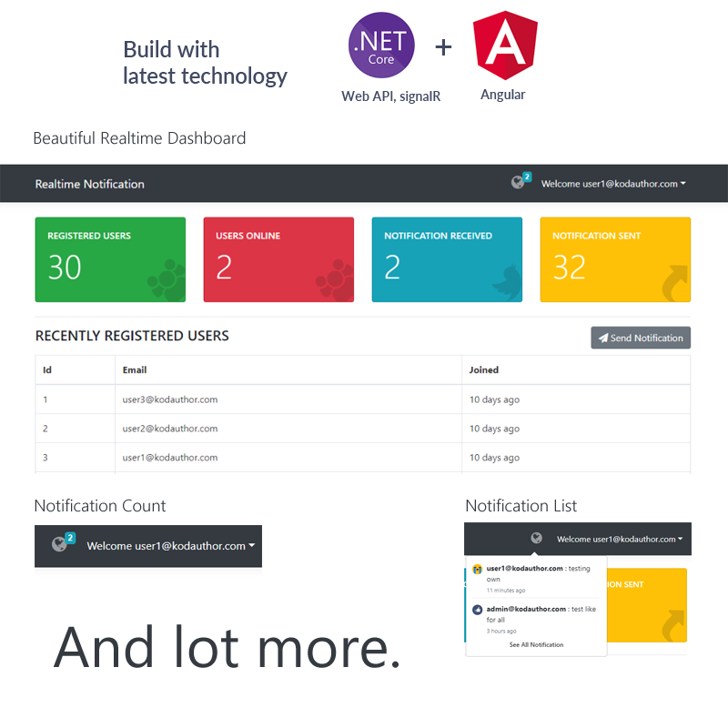The width and height of the screenshot is (728, 728).
Task: Select the Realtime Notification brand in navbar
Action: point(89,183)
